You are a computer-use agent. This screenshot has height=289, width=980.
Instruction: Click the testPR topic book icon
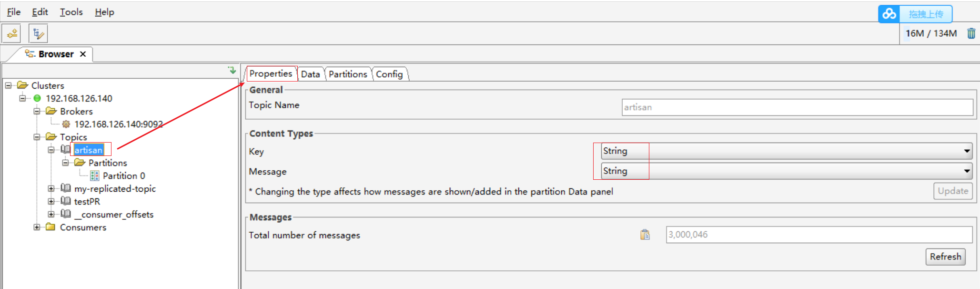point(66,201)
